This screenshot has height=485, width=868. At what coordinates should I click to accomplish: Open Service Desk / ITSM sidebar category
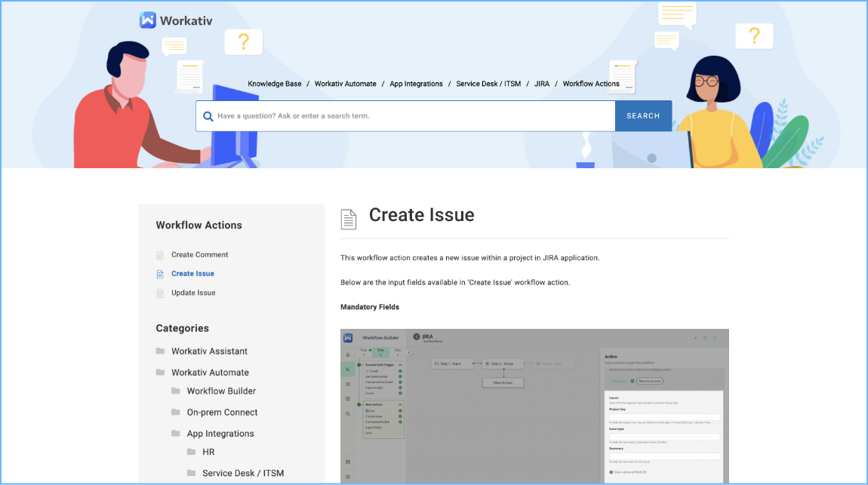click(243, 474)
